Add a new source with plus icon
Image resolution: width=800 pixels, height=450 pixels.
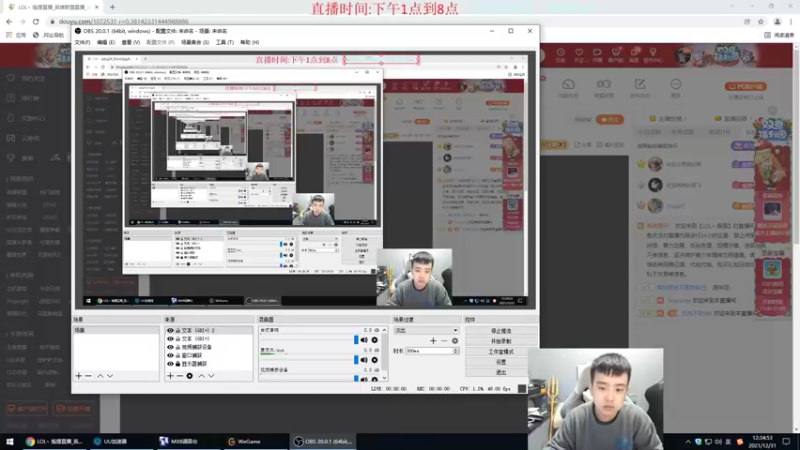point(170,376)
